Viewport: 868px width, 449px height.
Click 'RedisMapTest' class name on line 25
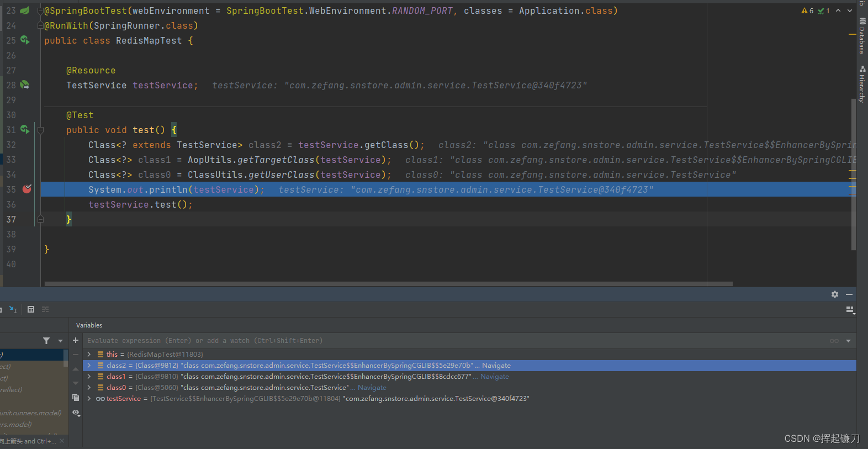(149, 40)
